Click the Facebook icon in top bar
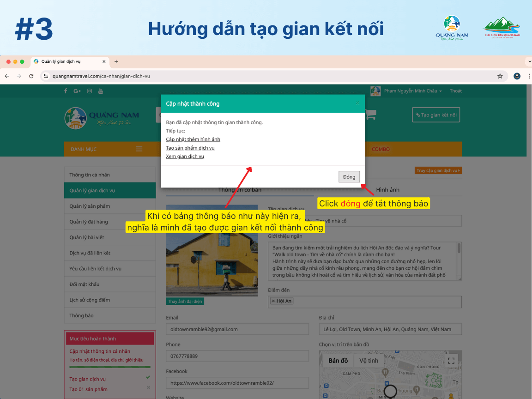The image size is (532, 399). [66, 91]
